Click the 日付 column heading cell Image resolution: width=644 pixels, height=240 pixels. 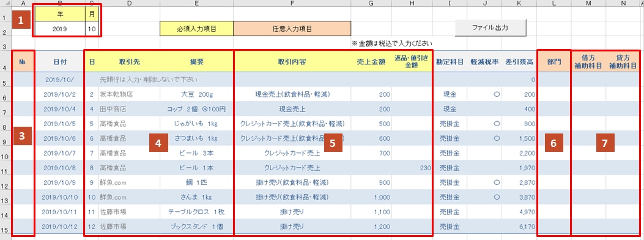pos(60,62)
